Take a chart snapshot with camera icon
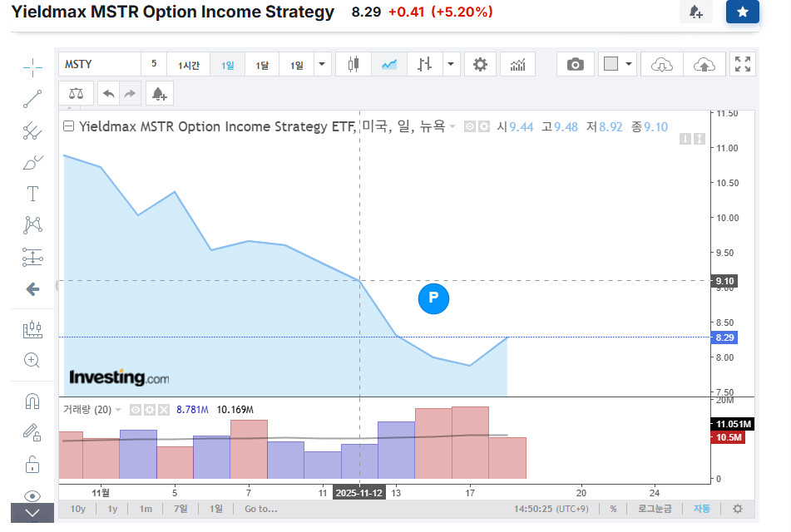Viewport: 791px width, 532px height. click(575, 65)
